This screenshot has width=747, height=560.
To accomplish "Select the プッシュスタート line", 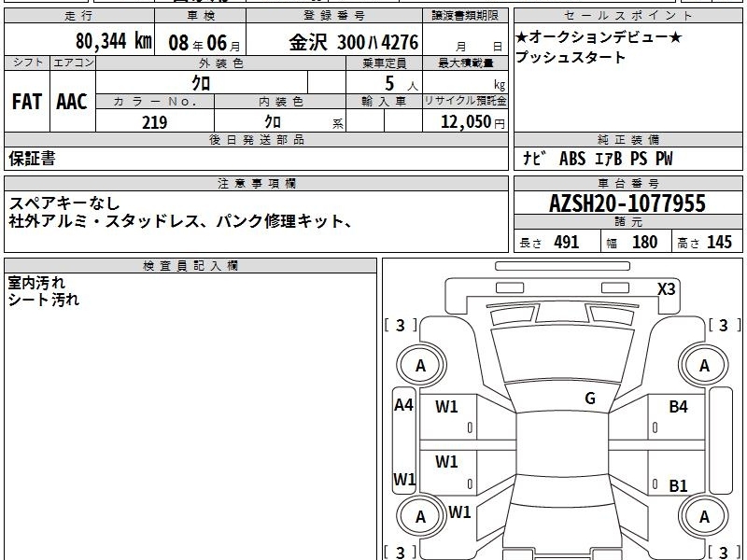I will (571, 57).
